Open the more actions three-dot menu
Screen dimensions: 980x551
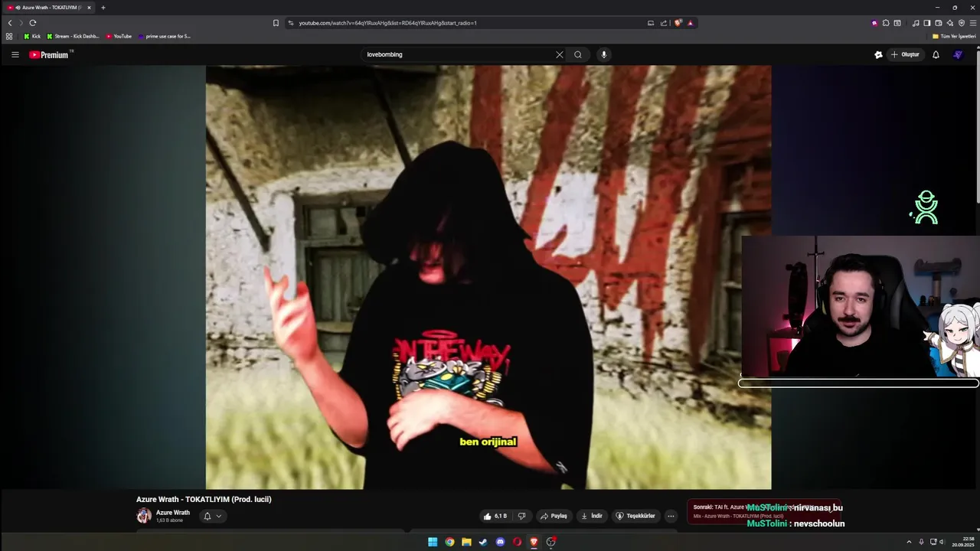pyautogui.click(x=671, y=516)
